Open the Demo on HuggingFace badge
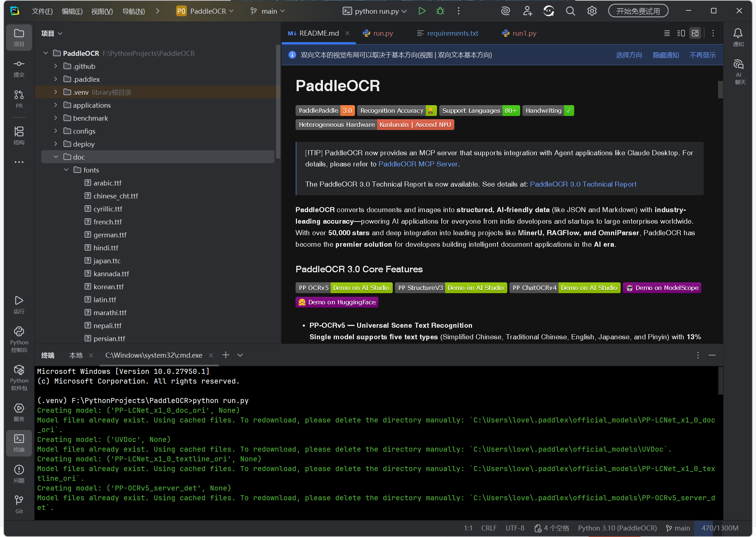Viewport: 756px width, 537px height. [x=337, y=302]
